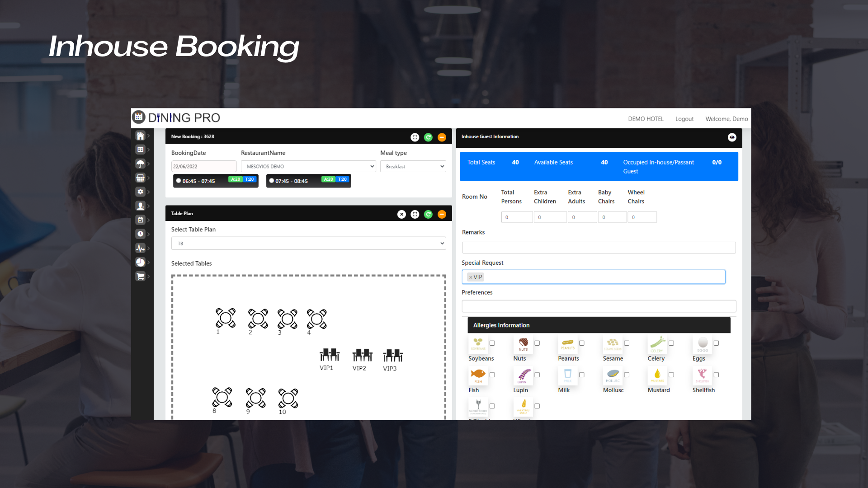The image size is (868, 488).
Task: Select table VIP2 on the plan
Action: coord(362,356)
